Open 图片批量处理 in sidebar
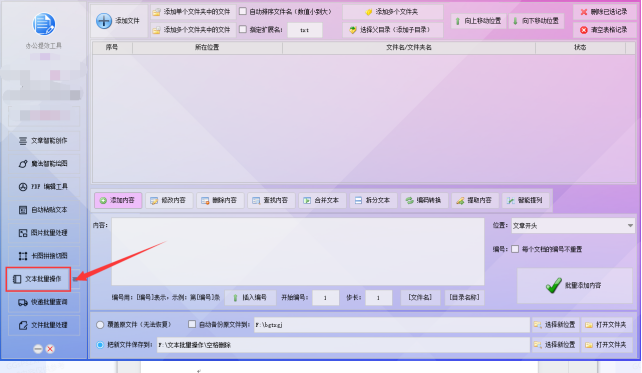 44,233
